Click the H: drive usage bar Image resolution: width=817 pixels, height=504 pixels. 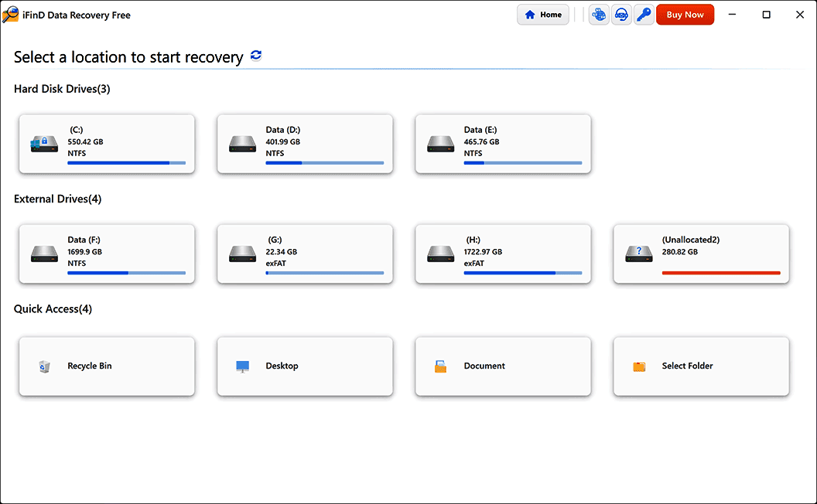coord(522,273)
